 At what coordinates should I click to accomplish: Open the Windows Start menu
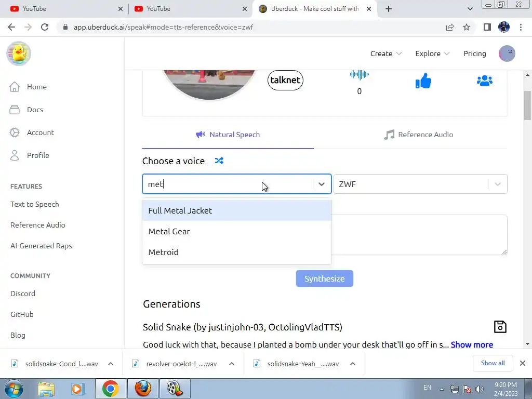pyautogui.click(x=14, y=389)
